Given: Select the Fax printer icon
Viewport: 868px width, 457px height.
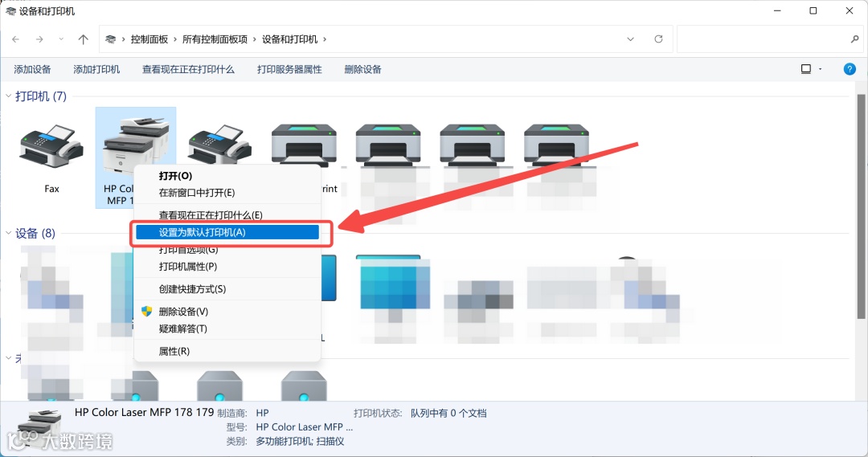Looking at the screenshot, I should pyautogui.click(x=51, y=146).
